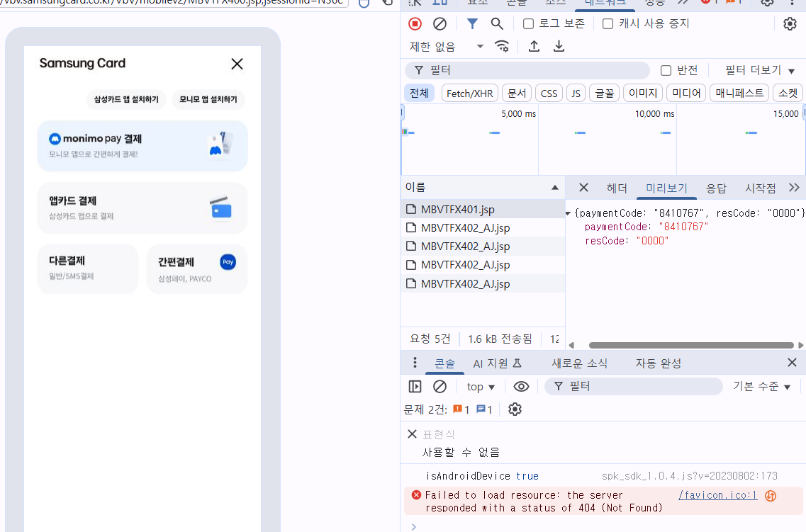Click the preview pane horizontal scrollbar
The width and height of the screenshot is (806, 532).
[x=691, y=345]
